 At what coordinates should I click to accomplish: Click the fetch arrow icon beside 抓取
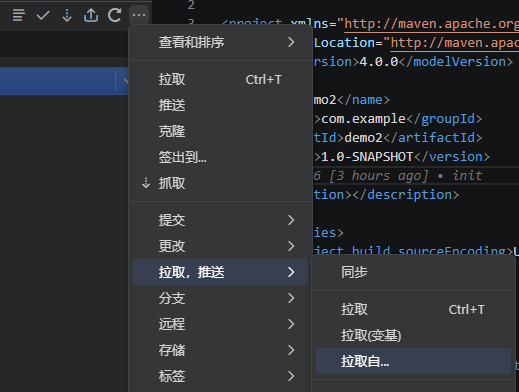pos(146,183)
